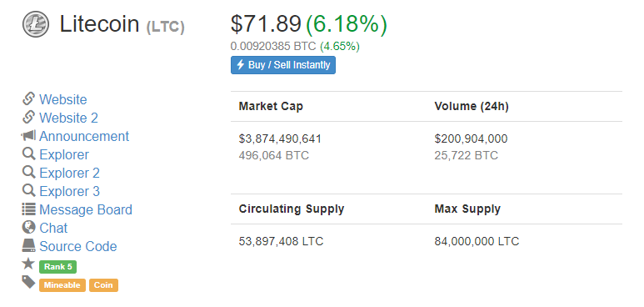Click the chain link icon beside Website 2
Image resolution: width=644 pixels, height=307 pixels.
tap(29, 118)
